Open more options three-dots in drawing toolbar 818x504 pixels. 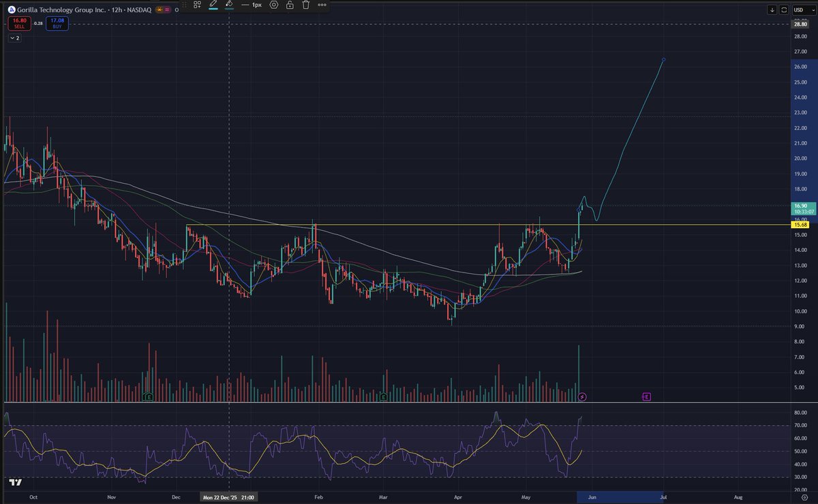[x=322, y=4]
